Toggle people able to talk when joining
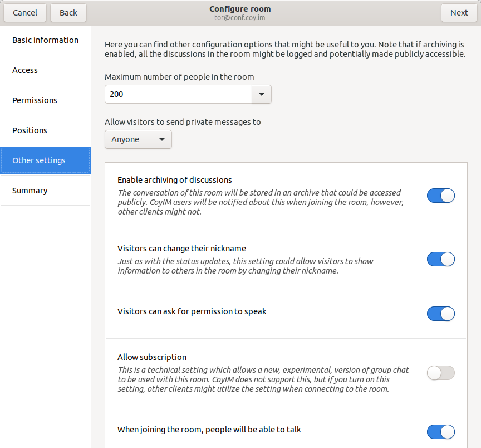481x448 pixels. point(440,432)
